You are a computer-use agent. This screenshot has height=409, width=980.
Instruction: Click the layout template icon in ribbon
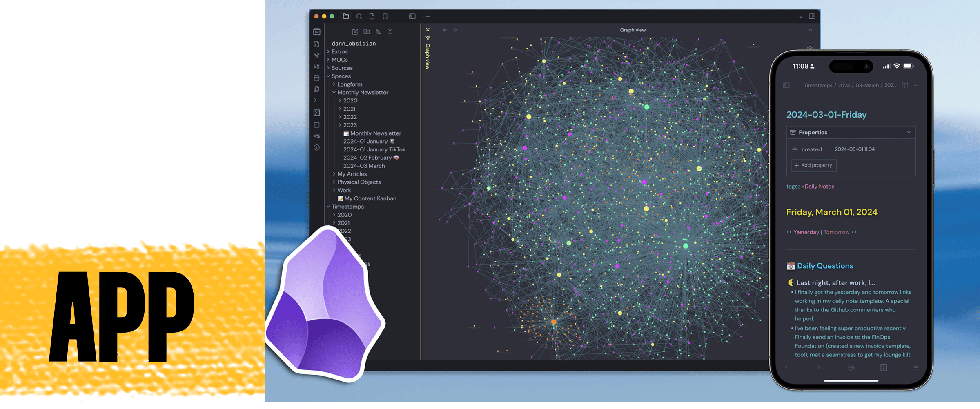(317, 125)
